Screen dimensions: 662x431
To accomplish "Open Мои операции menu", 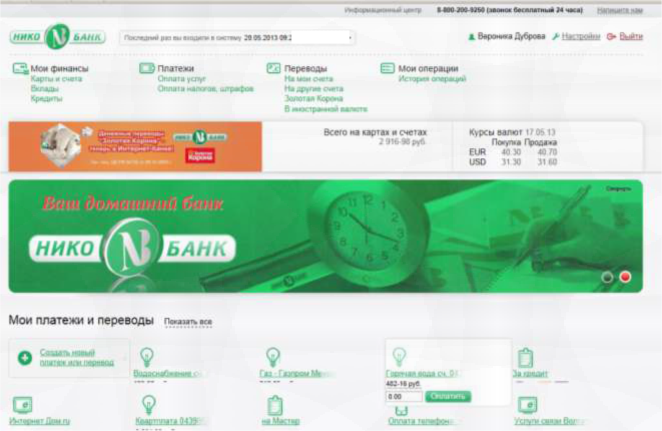I will click(x=428, y=68).
